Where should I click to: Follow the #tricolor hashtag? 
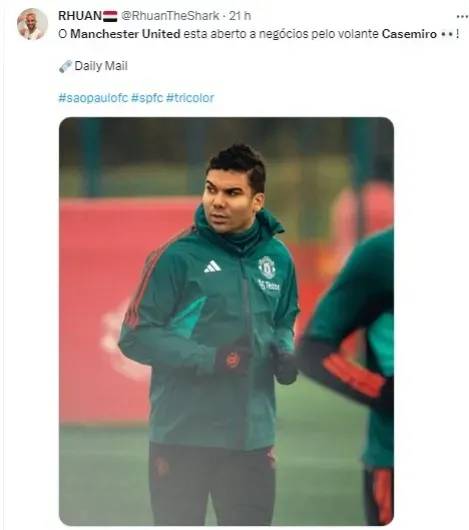(190, 98)
